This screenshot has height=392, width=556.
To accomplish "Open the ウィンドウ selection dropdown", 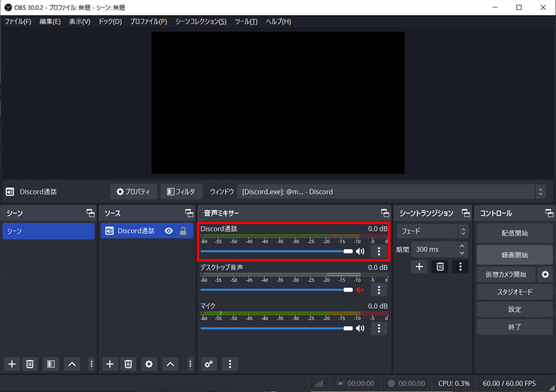I will pos(391,192).
